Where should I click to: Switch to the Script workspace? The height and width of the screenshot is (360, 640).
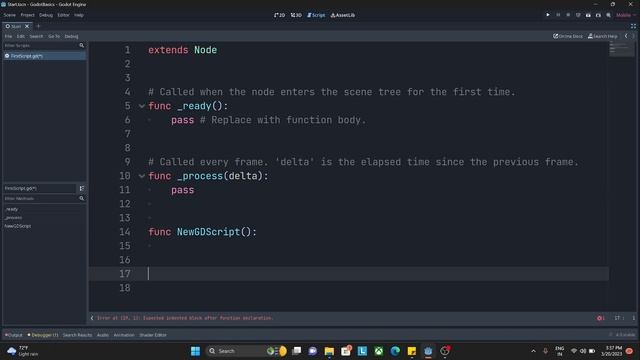tap(316, 15)
